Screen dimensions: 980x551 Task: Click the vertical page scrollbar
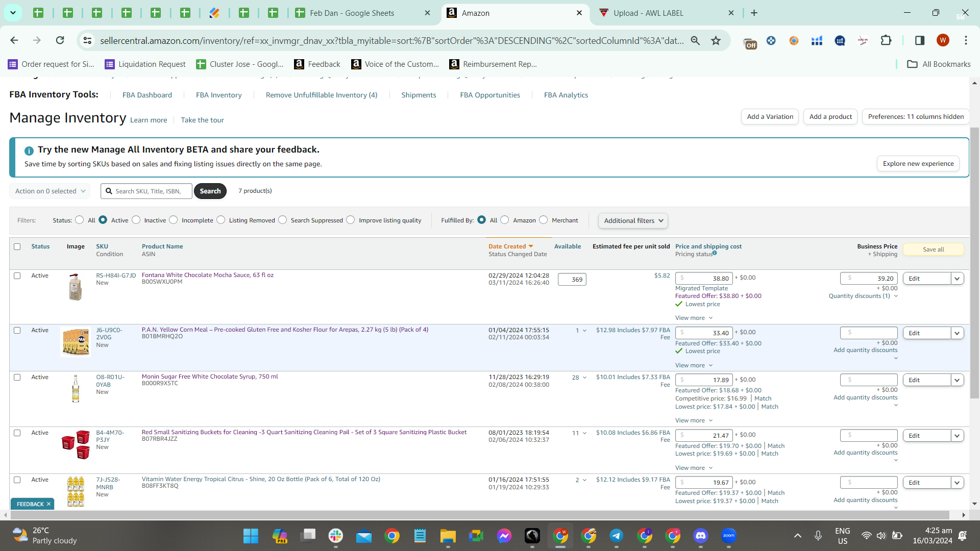(x=975, y=263)
